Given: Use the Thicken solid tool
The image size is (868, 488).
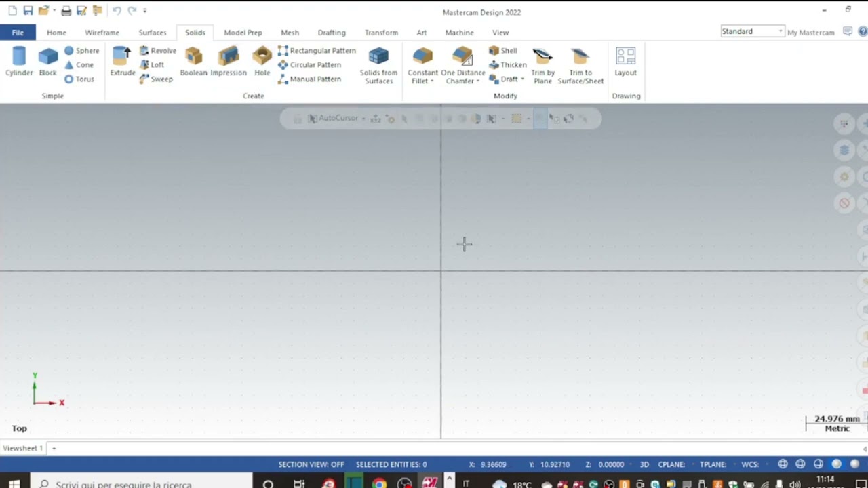Looking at the screenshot, I should [508, 65].
